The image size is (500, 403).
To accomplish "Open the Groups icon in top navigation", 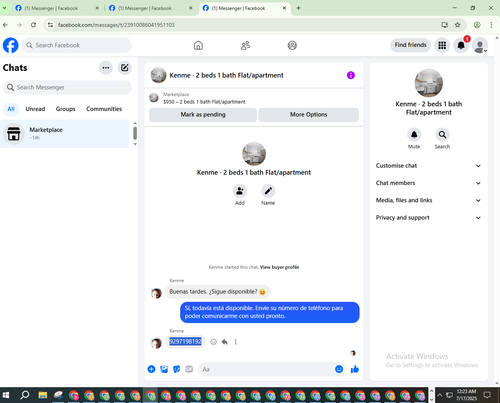I will coord(292,45).
